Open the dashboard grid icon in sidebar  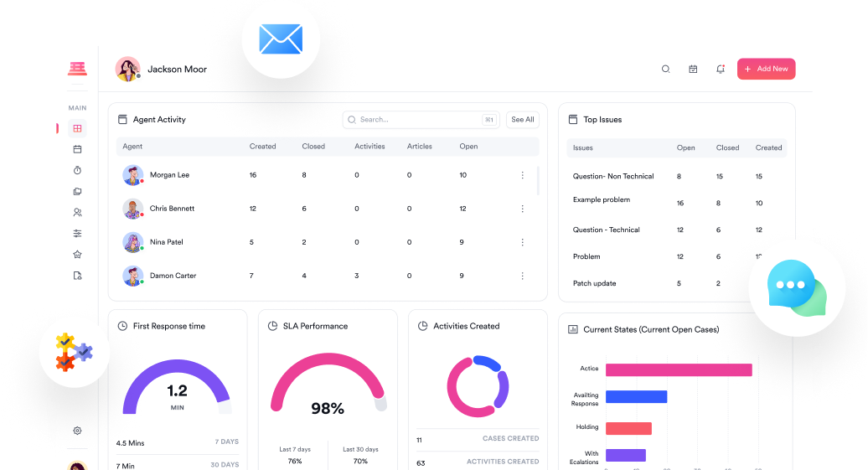[x=77, y=129]
